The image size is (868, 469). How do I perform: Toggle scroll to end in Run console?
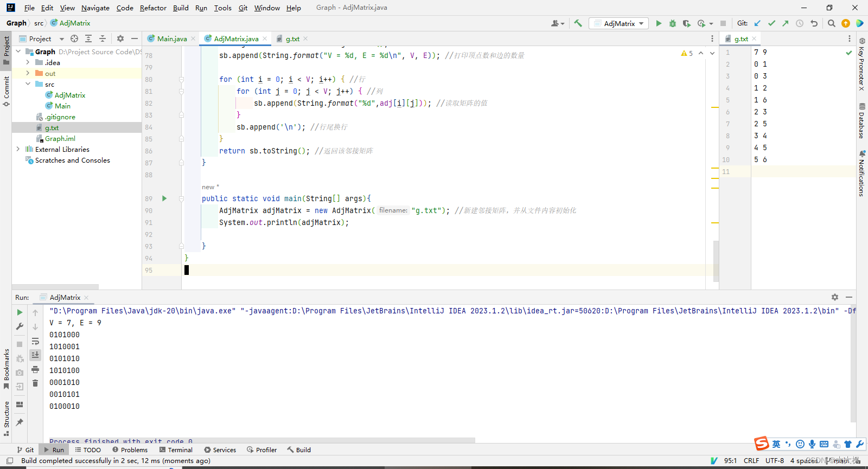(x=35, y=355)
